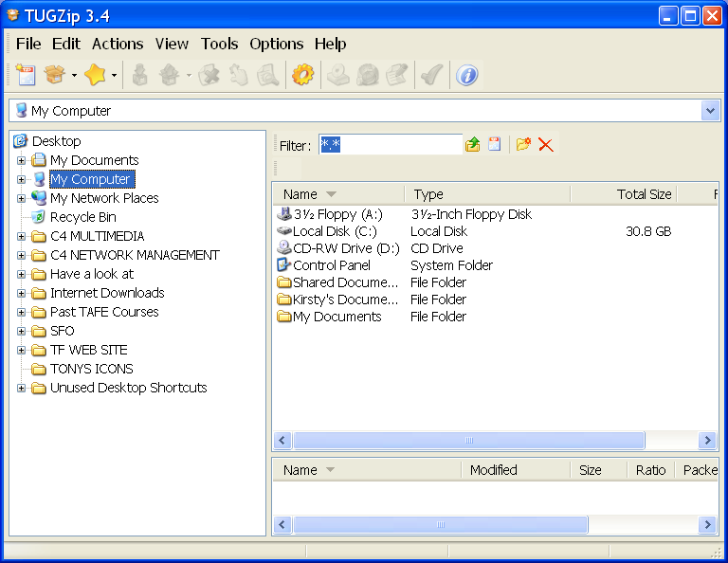Screen dimensions: 728x563
Task: Sort file list by Type column
Action: 487,194
